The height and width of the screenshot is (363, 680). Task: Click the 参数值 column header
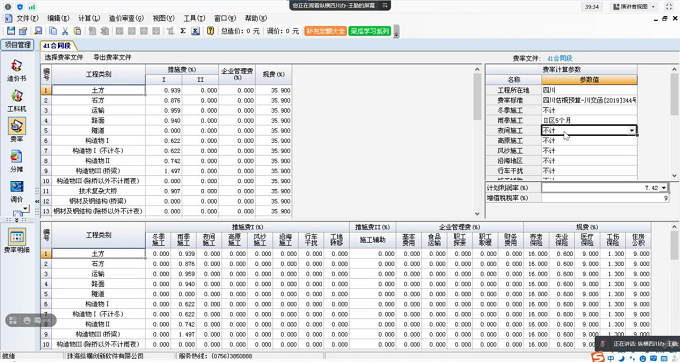coord(589,80)
